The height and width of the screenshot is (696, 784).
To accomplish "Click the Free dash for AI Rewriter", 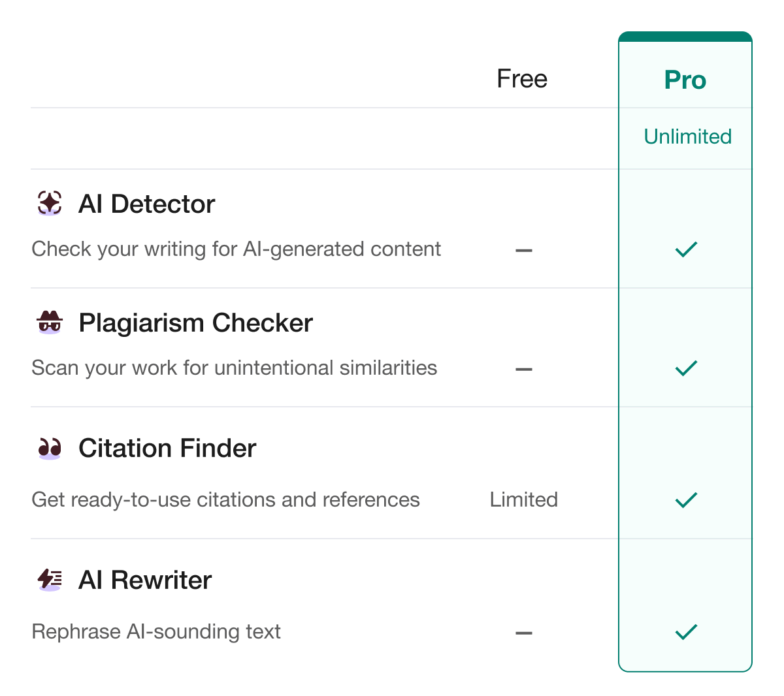I will click(x=524, y=633).
